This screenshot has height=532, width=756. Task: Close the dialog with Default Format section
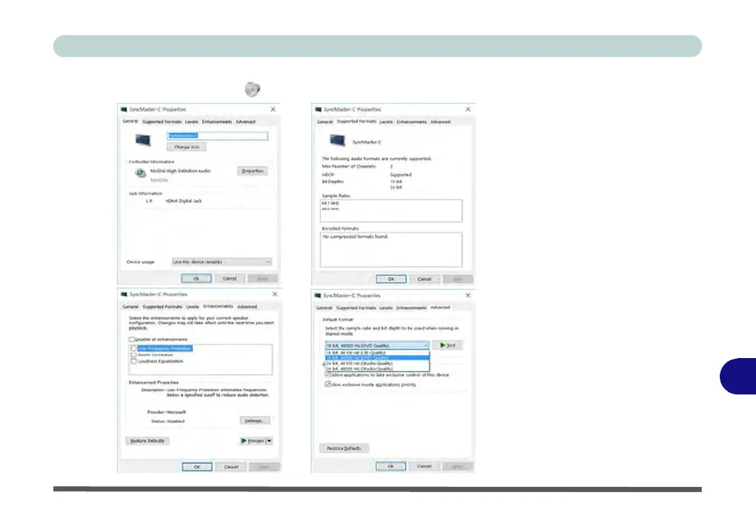click(468, 295)
